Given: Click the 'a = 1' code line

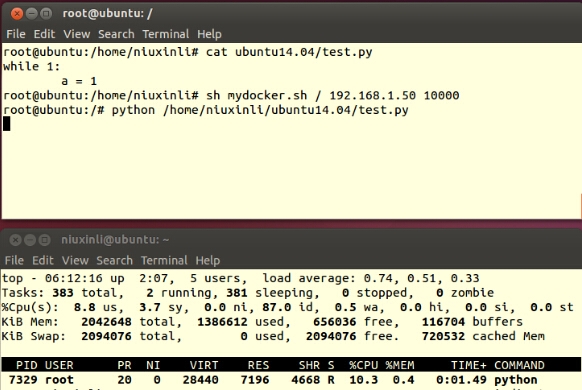Looking at the screenshot, I should (x=79, y=81).
